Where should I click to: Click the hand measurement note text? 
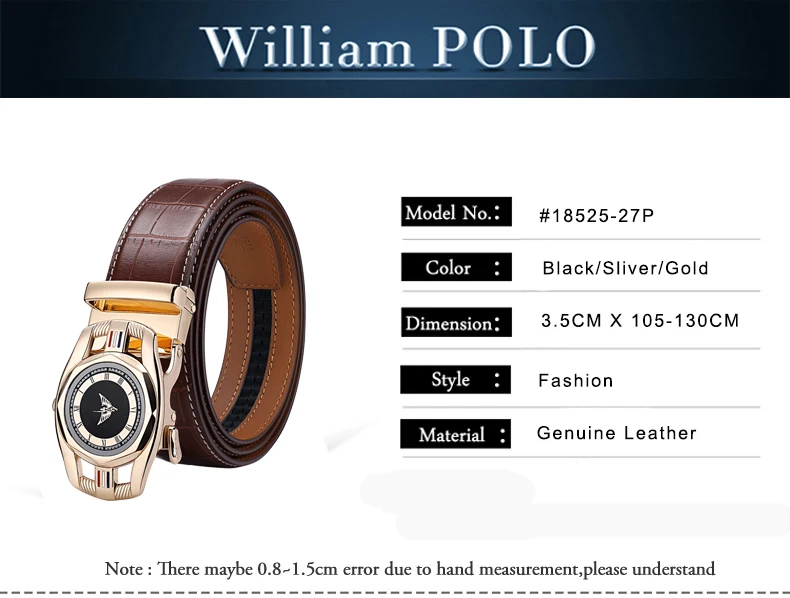point(410,569)
